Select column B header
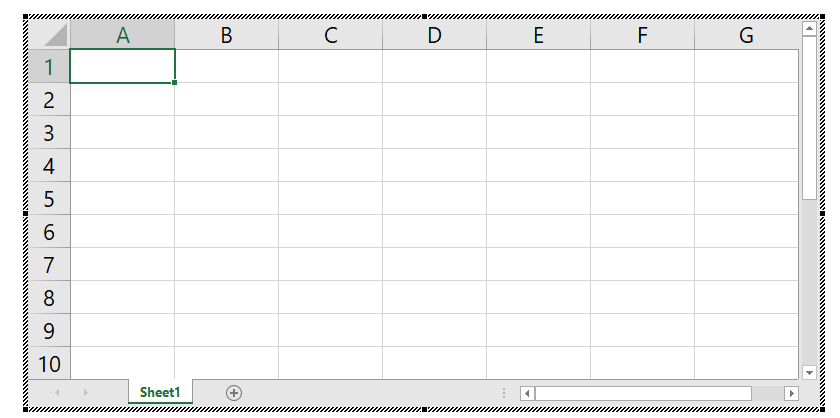 [x=227, y=35]
